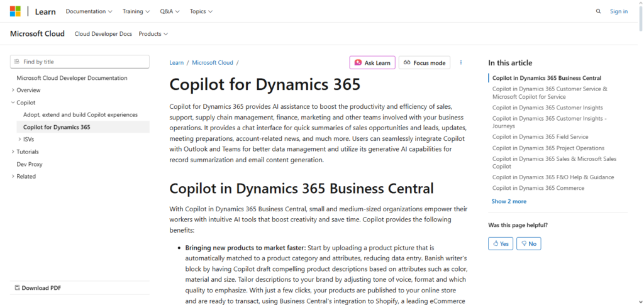
Task: Follow the Microsoft Cloud breadcrumb link
Action: point(213,63)
